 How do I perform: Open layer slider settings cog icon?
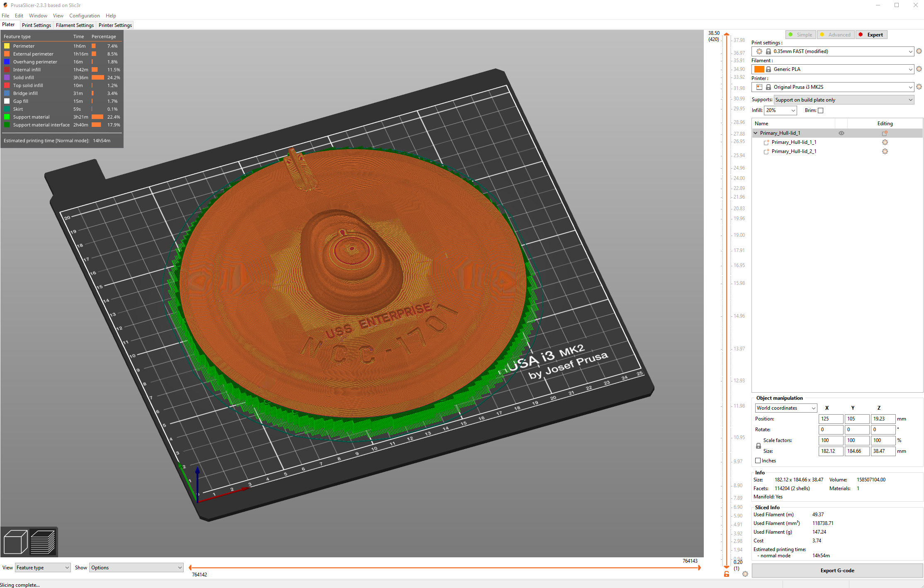745,574
